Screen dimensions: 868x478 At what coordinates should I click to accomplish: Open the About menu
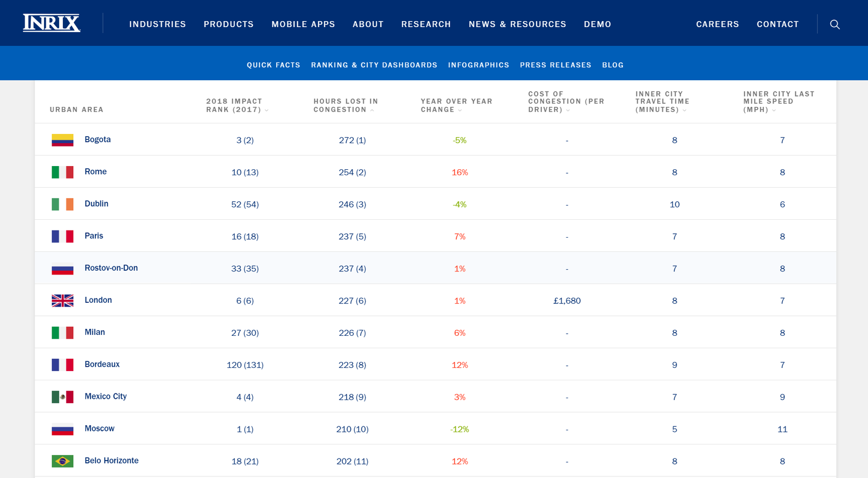[368, 24]
